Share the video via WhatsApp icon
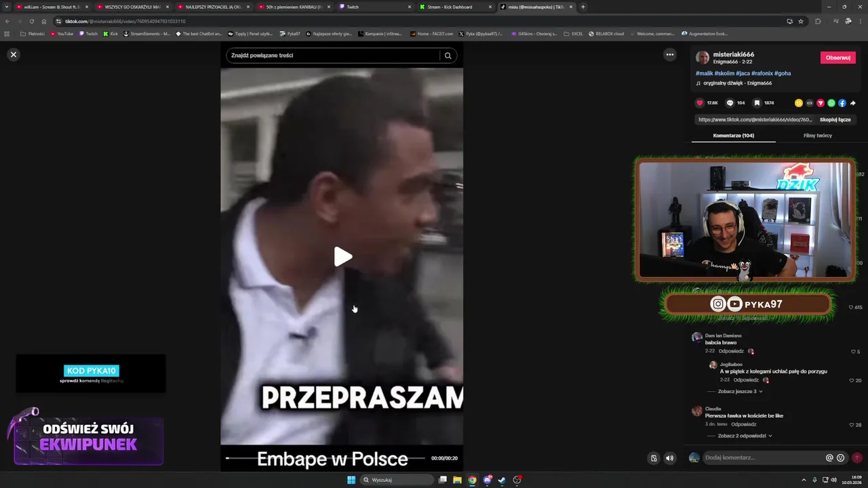The width and height of the screenshot is (868, 488). click(x=831, y=103)
